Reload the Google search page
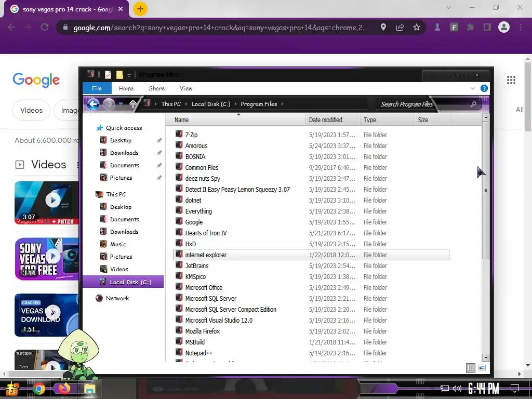This screenshot has width=532, height=399. click(x=45, y=28)
